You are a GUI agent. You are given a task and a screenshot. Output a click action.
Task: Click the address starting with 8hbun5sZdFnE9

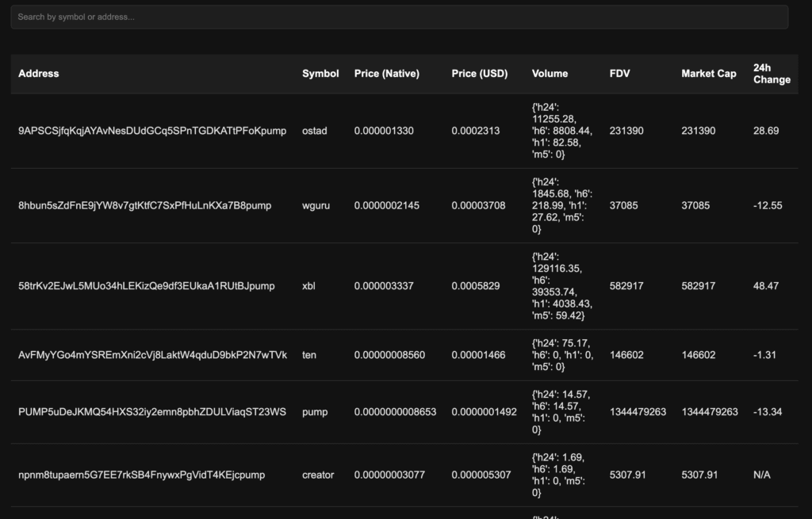pyautogui.click(x=144, y=205)
